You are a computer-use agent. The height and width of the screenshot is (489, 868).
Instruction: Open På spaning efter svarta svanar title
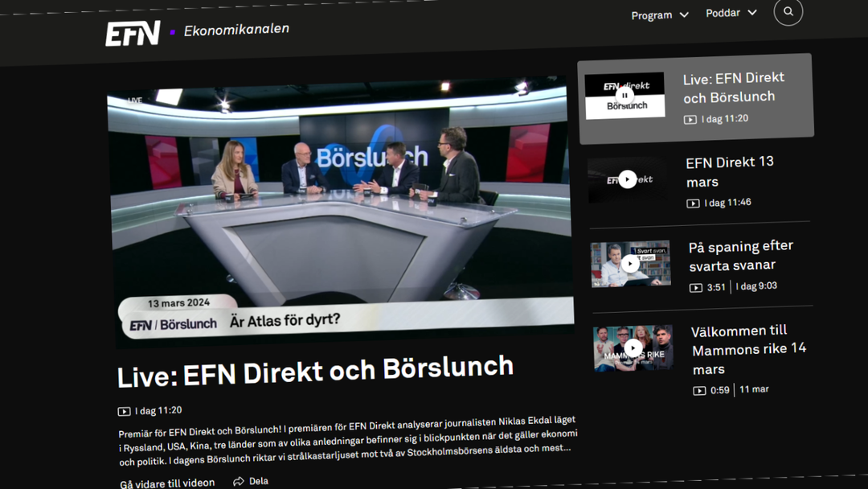coord(741,256)
